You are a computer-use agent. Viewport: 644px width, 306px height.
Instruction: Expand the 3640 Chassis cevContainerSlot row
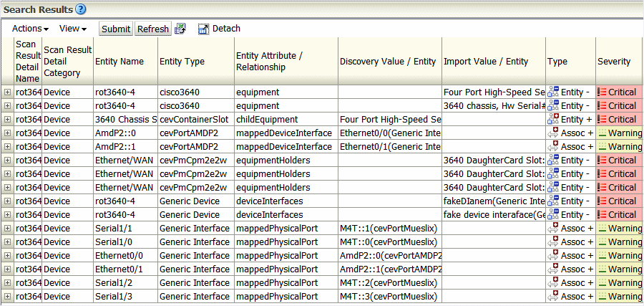pyautogui.click(x=7, y=119)
